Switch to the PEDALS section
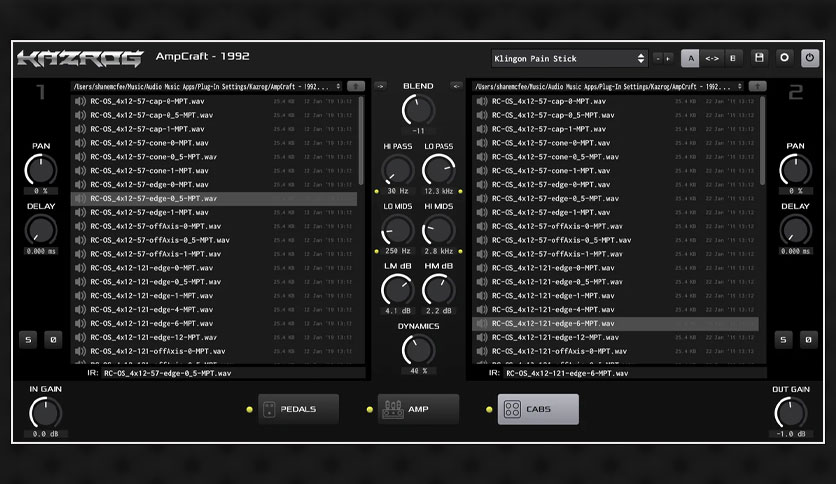 coord(299,409)
